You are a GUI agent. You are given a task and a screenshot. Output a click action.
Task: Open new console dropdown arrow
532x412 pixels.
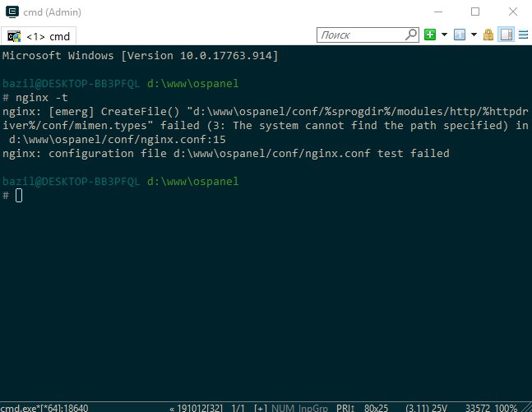point(444,35)
